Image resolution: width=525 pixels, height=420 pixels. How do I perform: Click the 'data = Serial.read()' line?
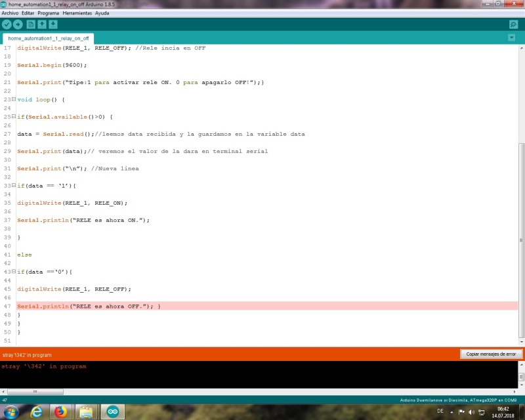pyautogui.click(x=161, y=134)
